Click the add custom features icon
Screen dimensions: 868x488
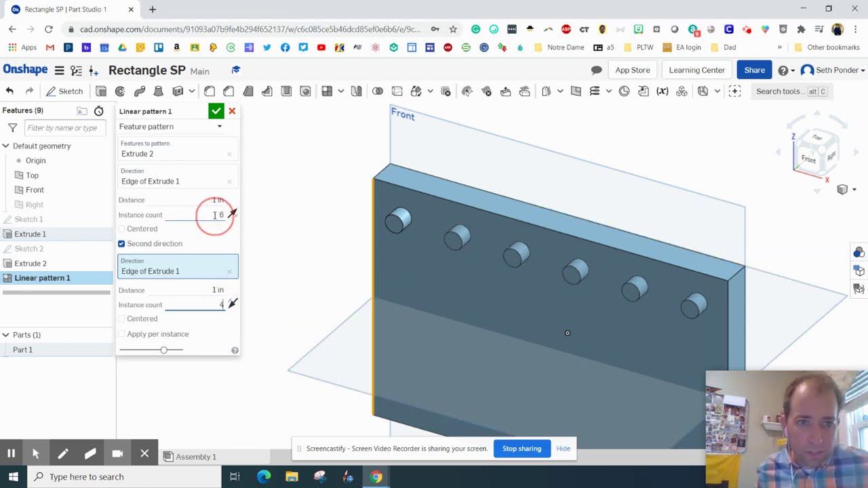pos(734,91)
